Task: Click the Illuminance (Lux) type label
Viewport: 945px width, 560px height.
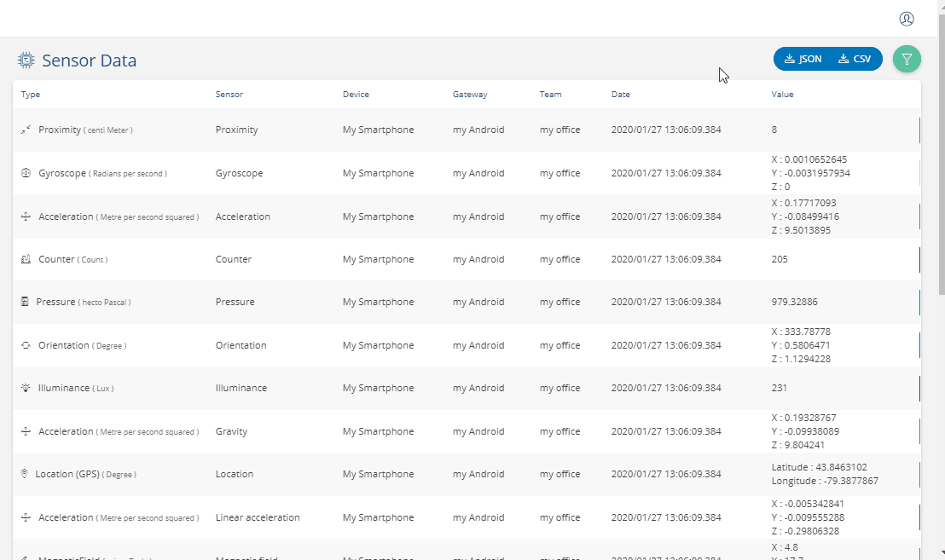Action: [76, 388]
